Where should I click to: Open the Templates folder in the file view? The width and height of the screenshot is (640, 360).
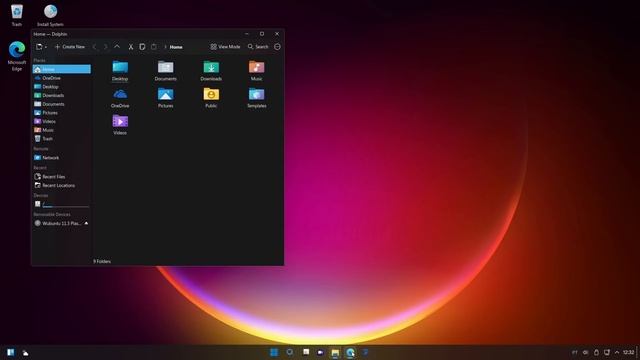click(x=256, y=98)
